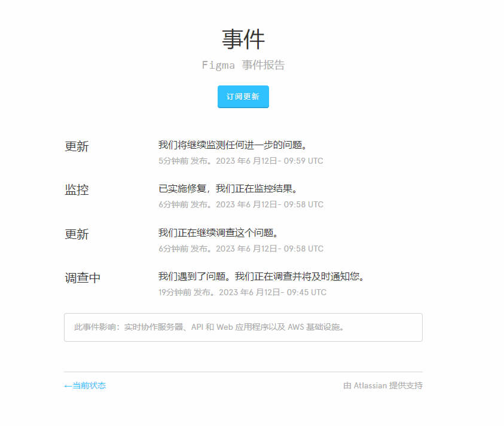504x426 pixels.
Task: Click the timestamp under the 继续调查 message
Action: pos(240,249)
